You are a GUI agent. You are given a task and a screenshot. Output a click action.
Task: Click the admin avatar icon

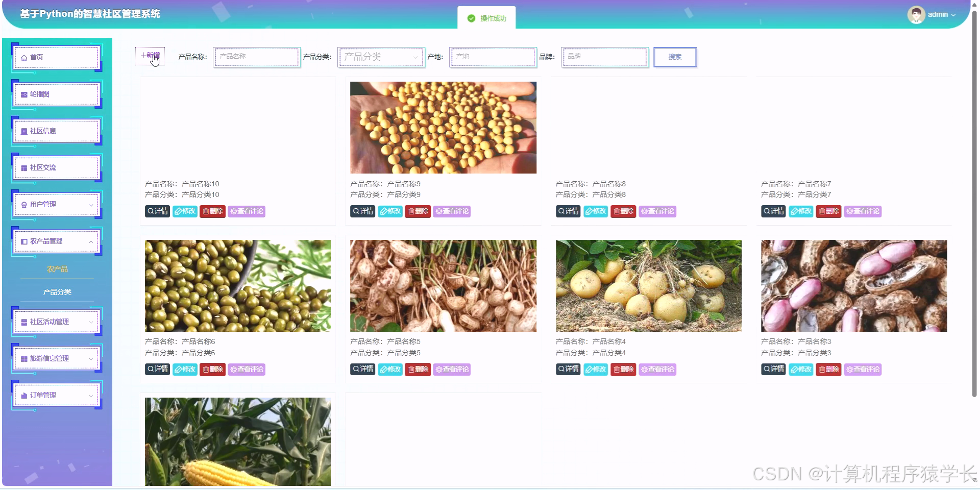[x=916, y=14]
